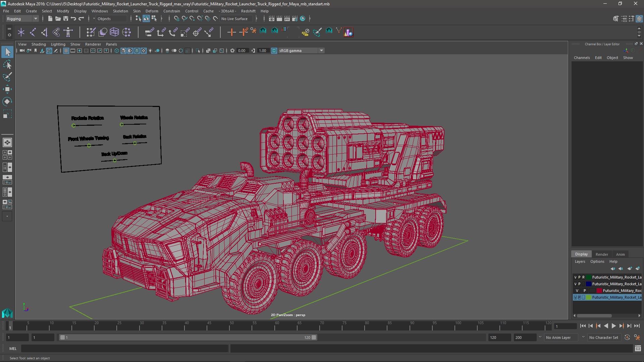This screenshot has width=644, height=362.
Task: Choose the Paint selection tool
Action: 7,77
